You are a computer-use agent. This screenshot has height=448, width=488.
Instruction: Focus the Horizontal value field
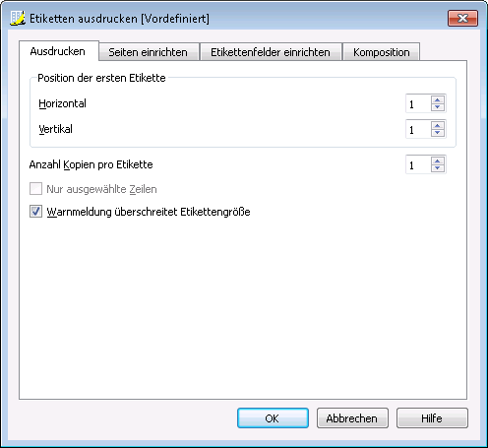[x=418, y=103]
